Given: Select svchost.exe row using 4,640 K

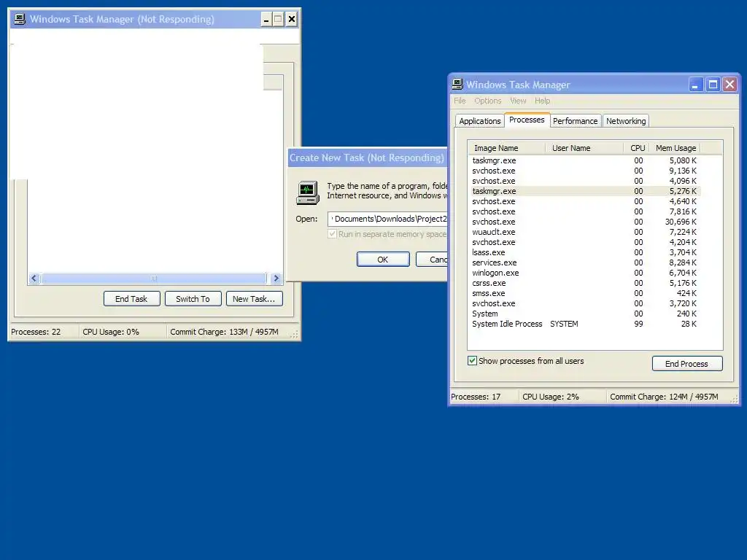Looking at the screenshot, I should 584,201.
